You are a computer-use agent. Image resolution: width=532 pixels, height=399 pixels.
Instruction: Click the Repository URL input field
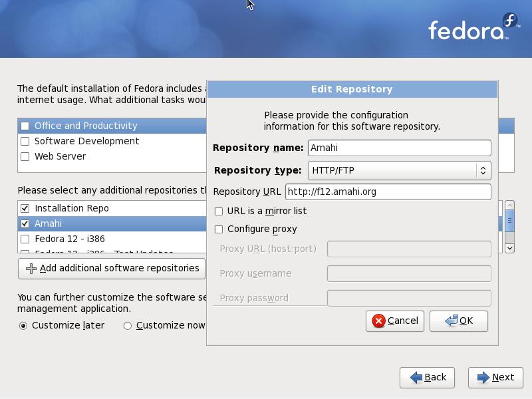(388, 192)
